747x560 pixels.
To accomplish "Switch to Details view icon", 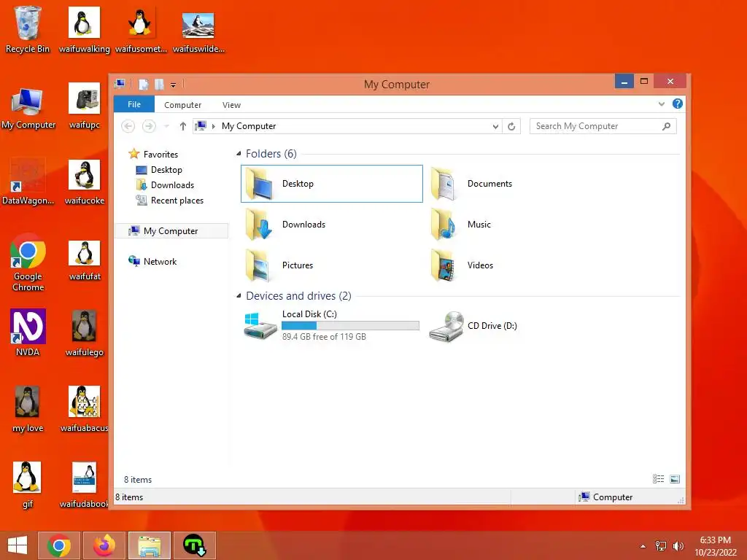I will [x=659, y=479].
